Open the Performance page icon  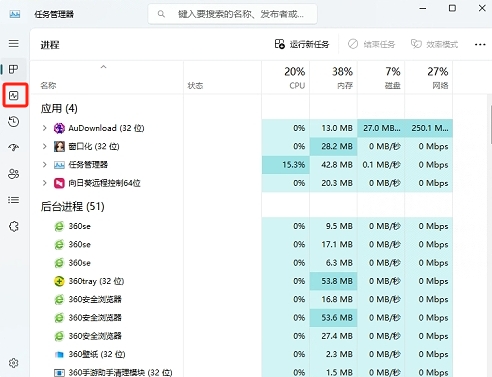[14, 96]
